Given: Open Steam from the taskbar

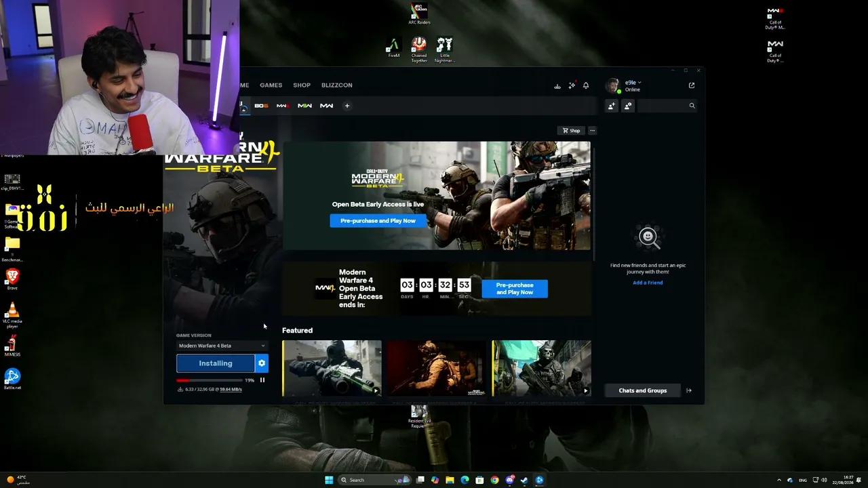Looking at the screenshot, I should pos(524,480).
